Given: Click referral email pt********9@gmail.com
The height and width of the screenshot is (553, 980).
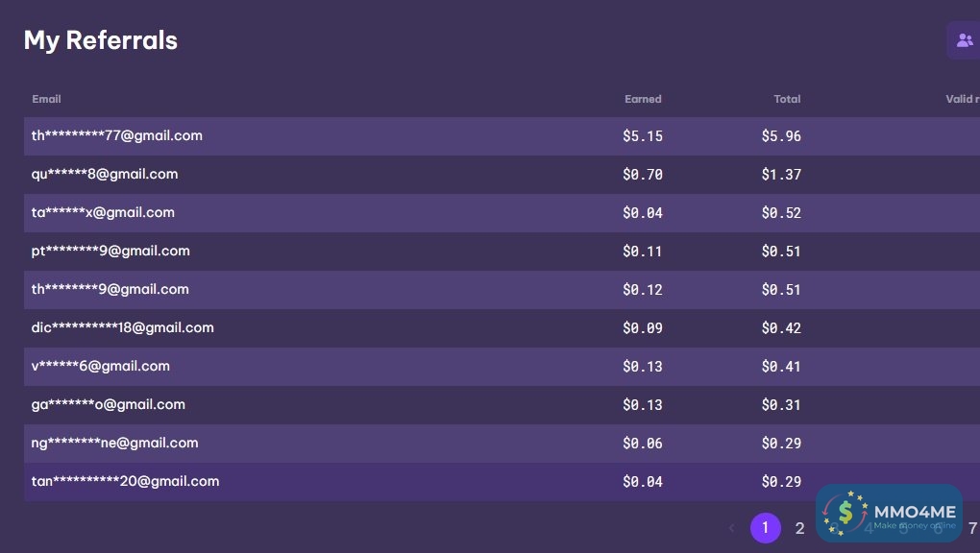Looking at the screenshot, I should 110,252.
